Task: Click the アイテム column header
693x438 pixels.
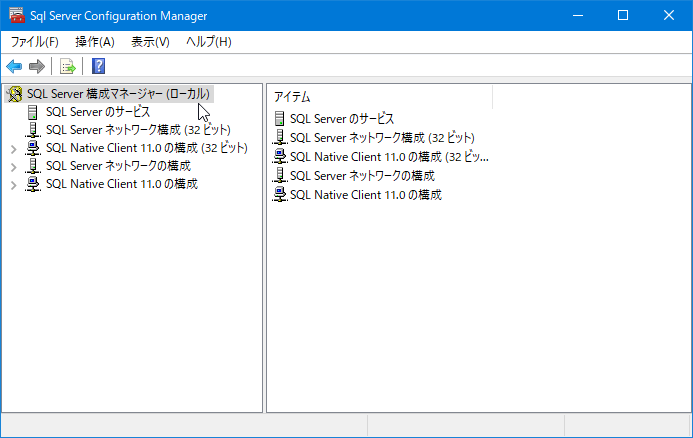Action: [x=380, y=97]
